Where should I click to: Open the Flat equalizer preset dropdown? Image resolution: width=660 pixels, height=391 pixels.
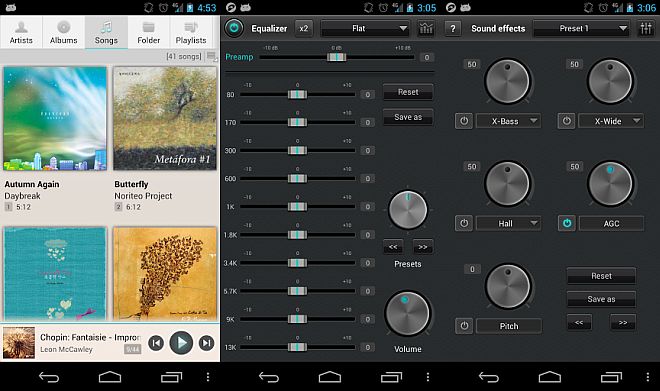pos(365,28)
